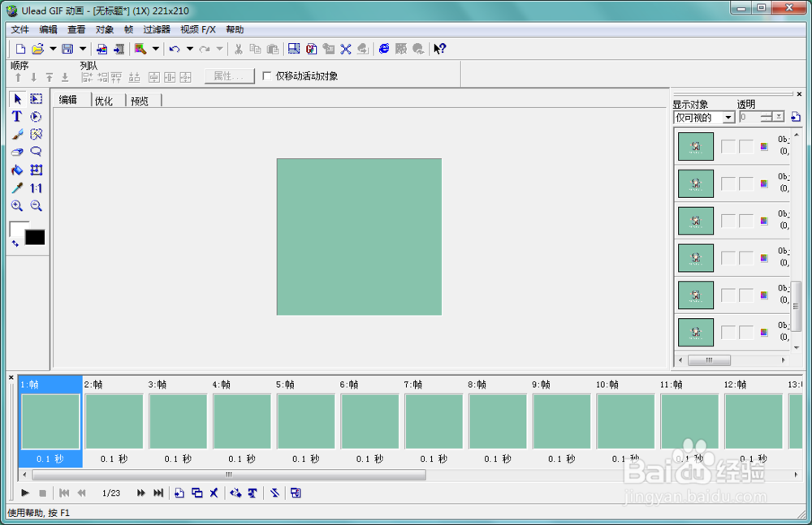The image size is (812, 525).
Task: Switch to the 预览 tab
Action: pos(140,101)
